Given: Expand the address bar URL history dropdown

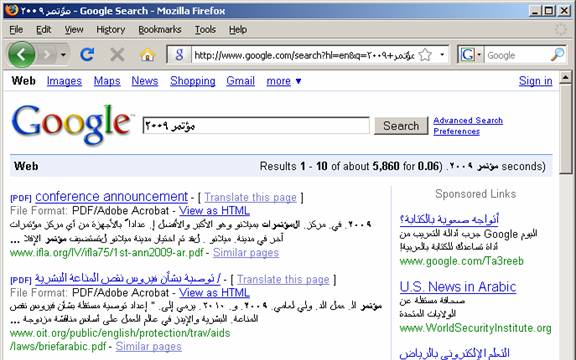Looking at the screenshot, I should click(442, 55).
